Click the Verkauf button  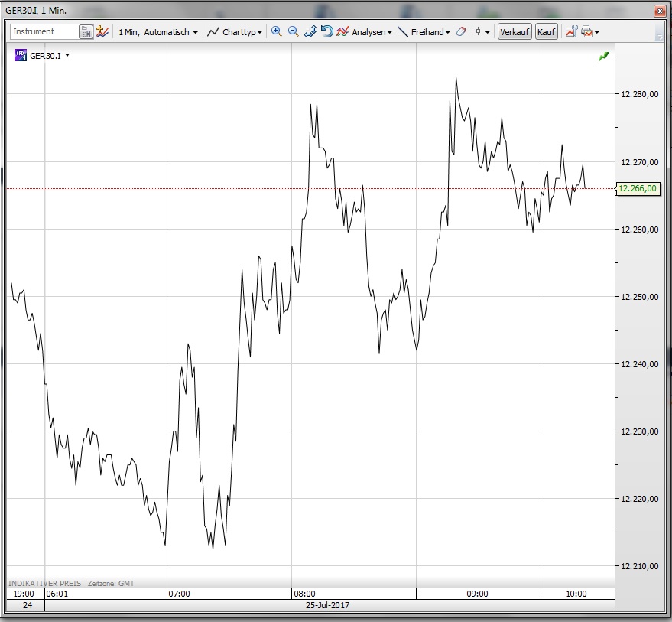click(x=515, y=31)
